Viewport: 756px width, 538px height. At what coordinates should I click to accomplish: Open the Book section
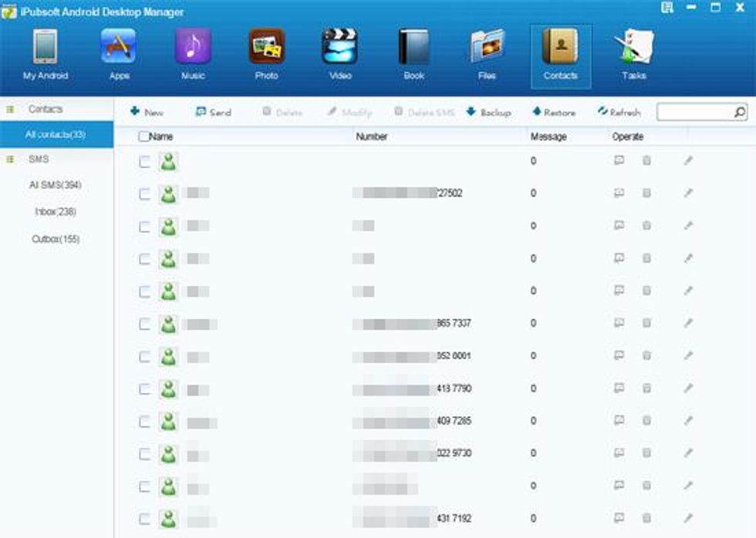point(413,55)
